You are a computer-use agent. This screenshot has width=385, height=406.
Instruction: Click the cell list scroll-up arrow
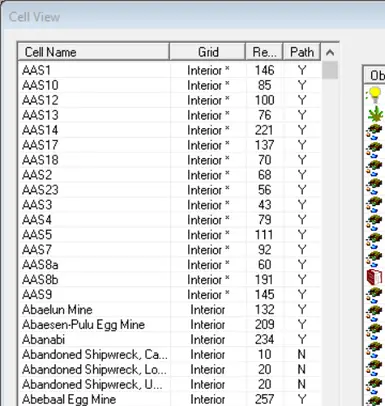pyautogui.click(x=330, y=52)
